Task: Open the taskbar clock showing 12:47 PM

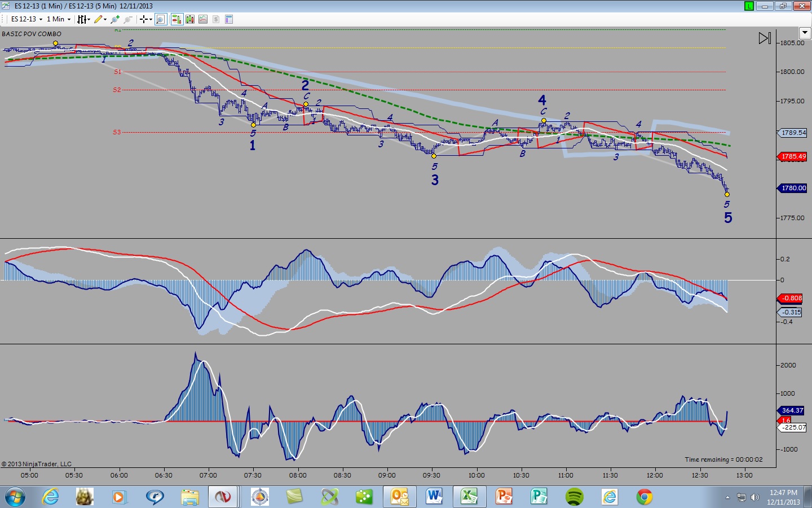Action: click(783, 497)
